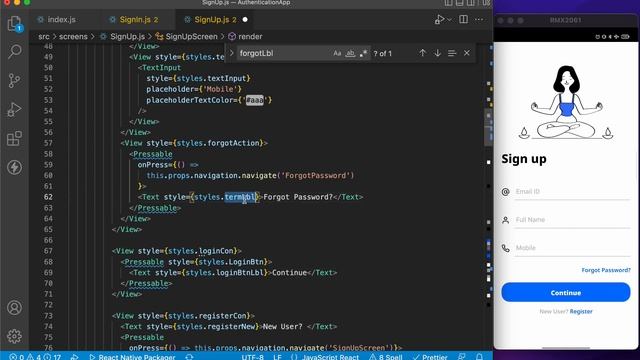Click the Prettier status bar item

click(x=430, y=357)
